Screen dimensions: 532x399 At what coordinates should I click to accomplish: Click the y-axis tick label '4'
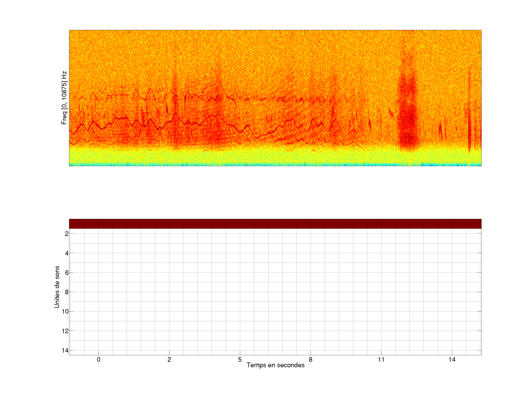pos(67,253)
